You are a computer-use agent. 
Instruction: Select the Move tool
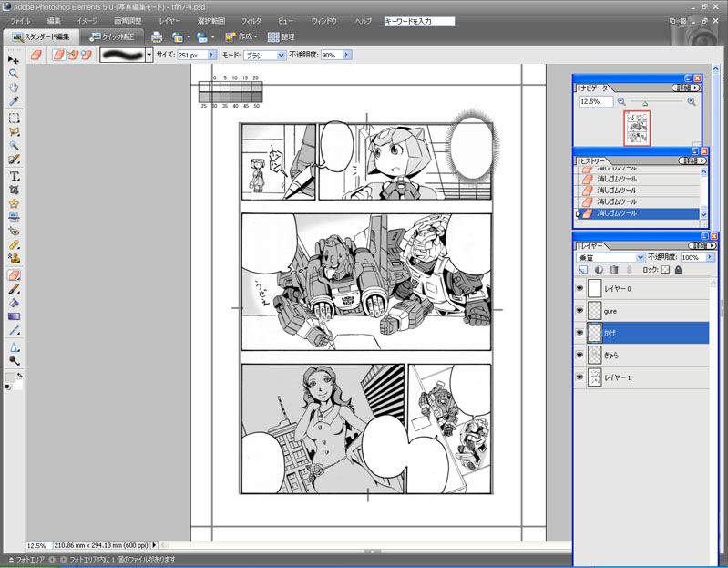tap(14, 59)
